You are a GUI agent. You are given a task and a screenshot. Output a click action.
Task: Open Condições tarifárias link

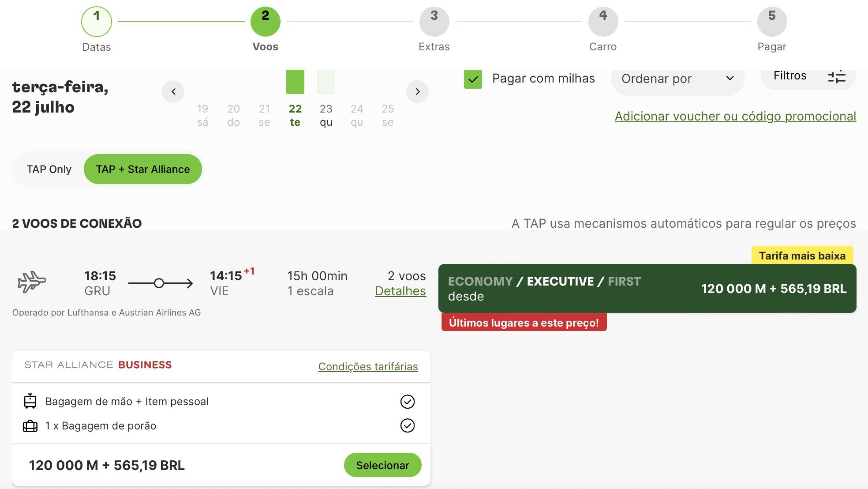pos(368,366)
